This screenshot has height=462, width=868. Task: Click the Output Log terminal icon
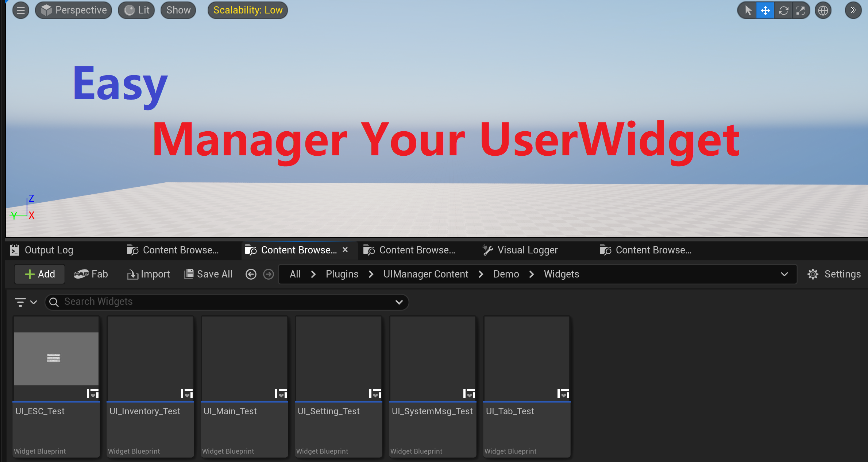[x=15, y=250]
